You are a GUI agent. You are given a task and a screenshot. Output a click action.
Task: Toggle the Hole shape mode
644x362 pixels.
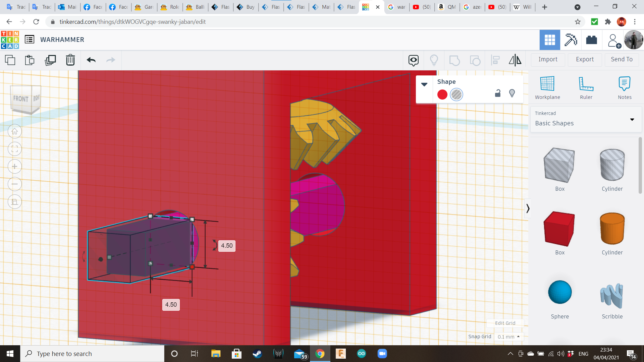[456, 95]
